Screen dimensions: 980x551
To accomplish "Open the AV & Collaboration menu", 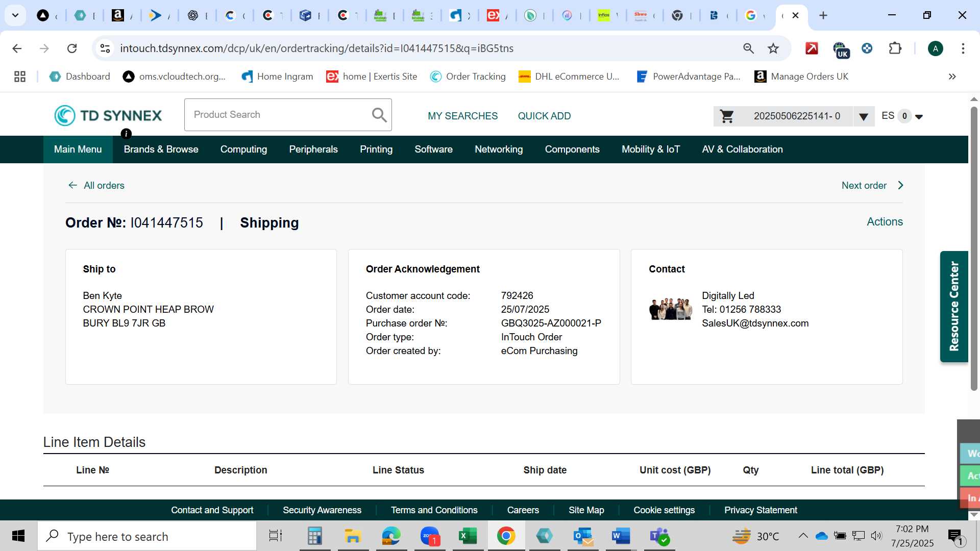I will click(742, 149).
